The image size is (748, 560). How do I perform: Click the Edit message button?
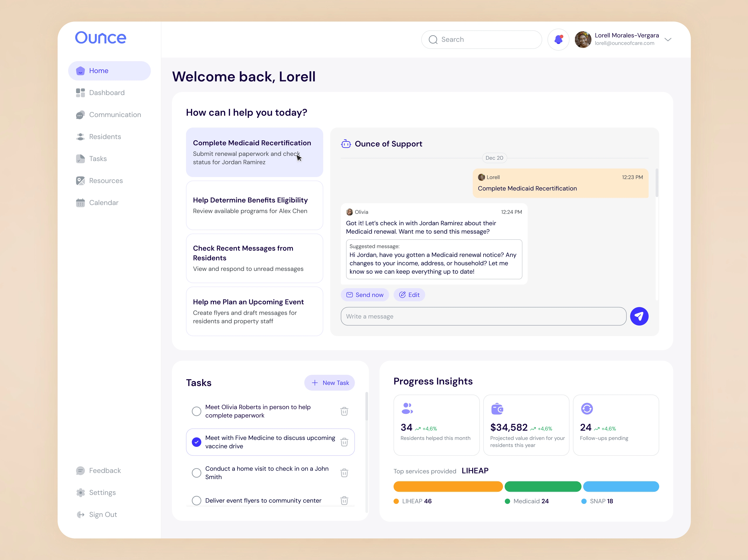tap(409, 295)
